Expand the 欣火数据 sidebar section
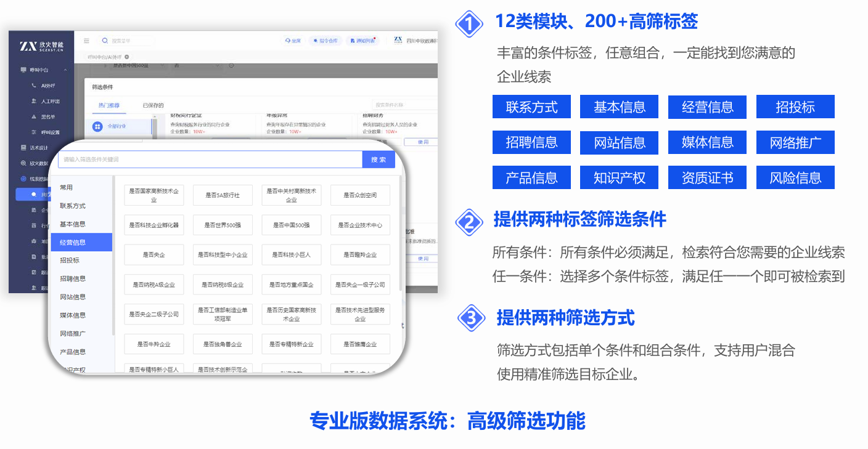The height and width of the screenshot is (449, 868). point(39,163)
